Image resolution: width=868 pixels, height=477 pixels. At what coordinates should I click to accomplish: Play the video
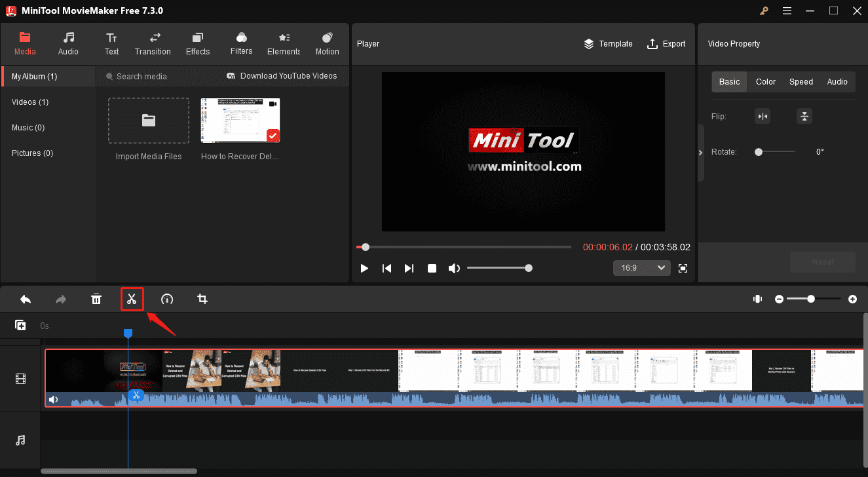pos(365,268)
